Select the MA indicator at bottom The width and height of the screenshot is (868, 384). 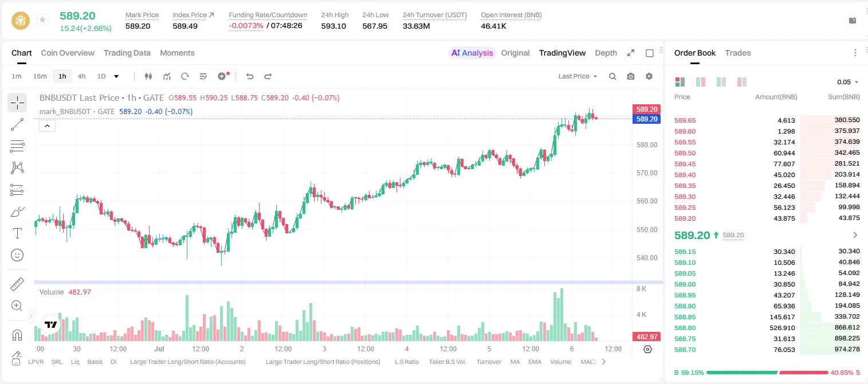pos(515,362)
